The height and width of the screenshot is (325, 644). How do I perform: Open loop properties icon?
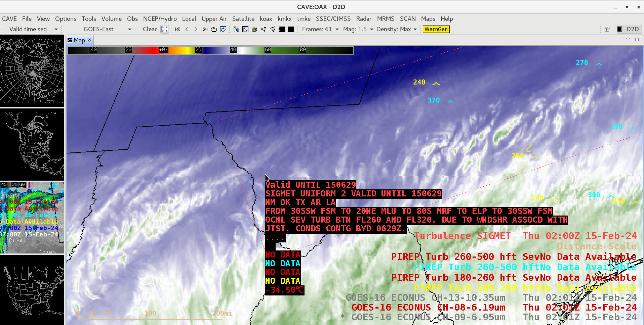[223, 29]
